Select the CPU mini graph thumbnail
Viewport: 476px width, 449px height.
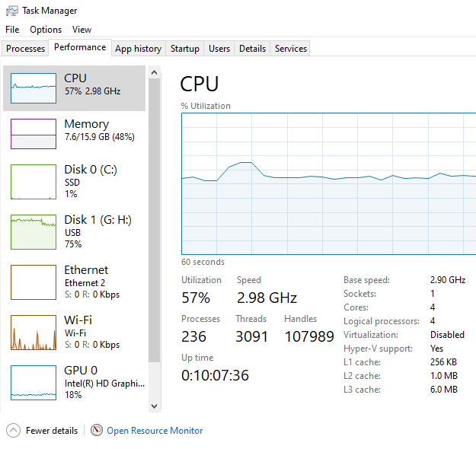click(x=34, y=88)
